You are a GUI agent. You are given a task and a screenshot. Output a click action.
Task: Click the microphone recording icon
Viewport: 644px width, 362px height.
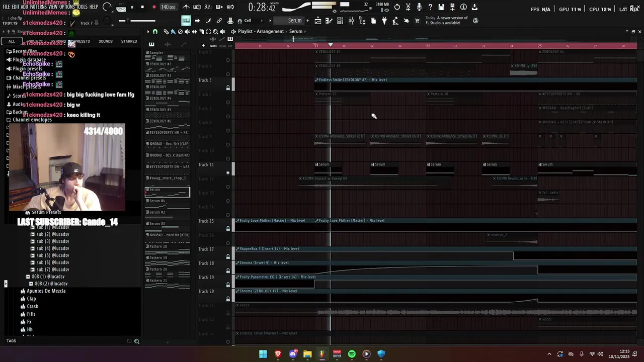pos(419,7)
